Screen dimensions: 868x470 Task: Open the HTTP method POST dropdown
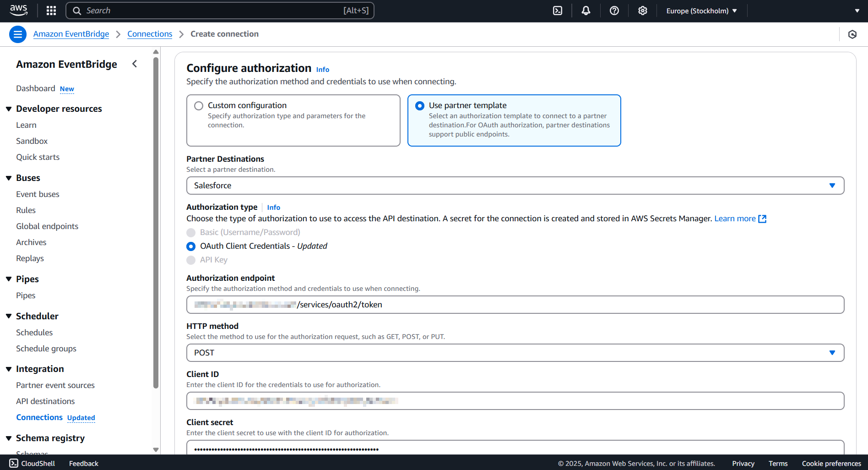[x=515, y=353]
